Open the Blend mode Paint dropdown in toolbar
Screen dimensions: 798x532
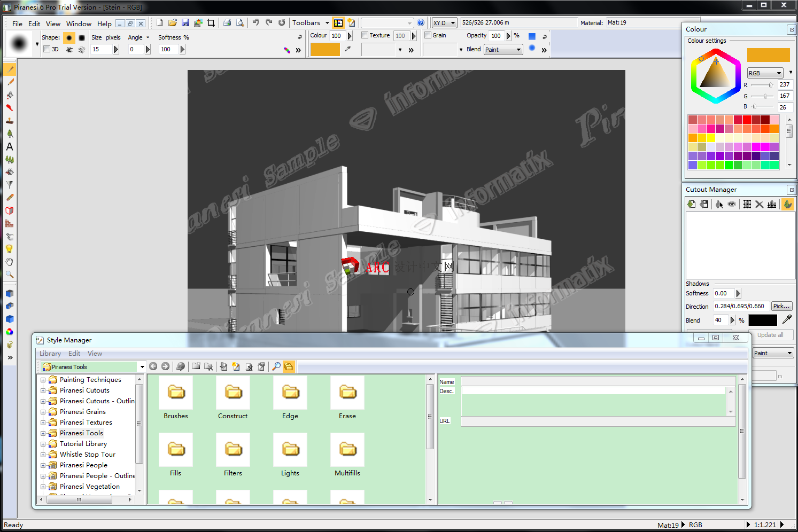503,50
